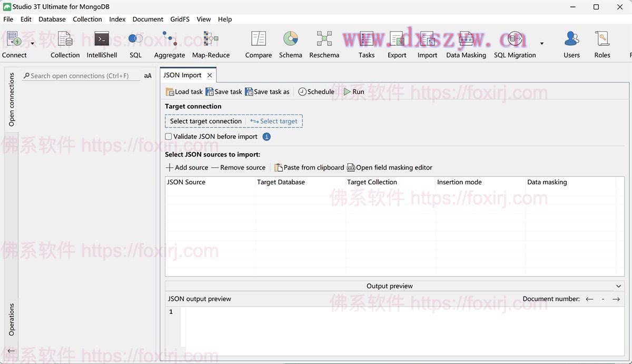Open the Reschema tool

click(x=324, y=44)
